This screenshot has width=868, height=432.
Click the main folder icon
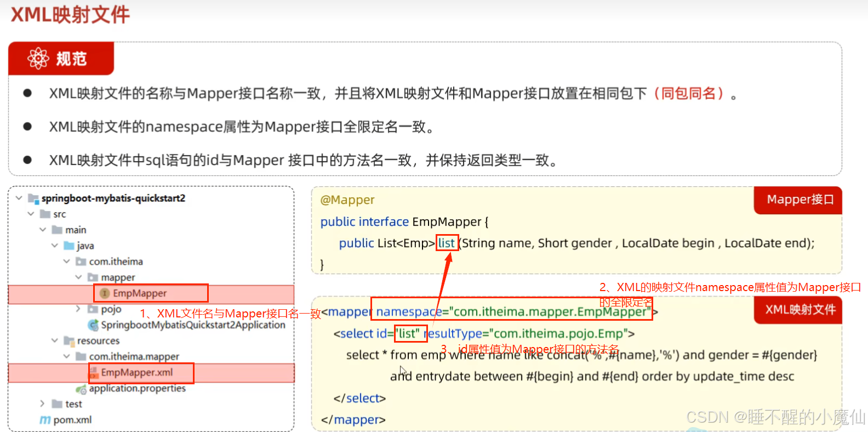tap(57, 230)
